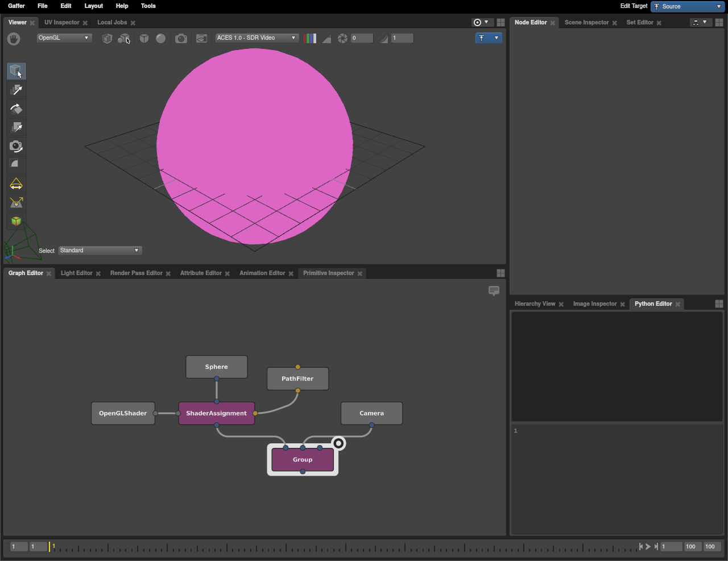Switch to the Light Editor tab
The width and height of the screenshot is (728, 561).
coord(76,273)
